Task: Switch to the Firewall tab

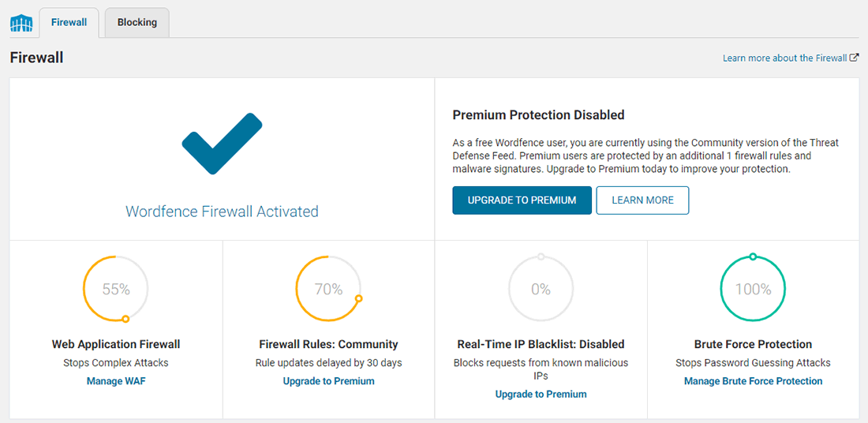Action: 69,22
